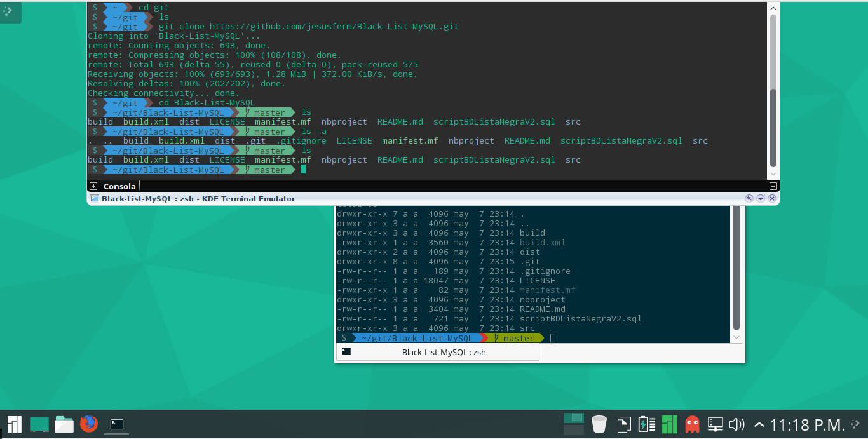This screenshot has width=868, height=439.
Task: Click the top terminal's scrollbar down arrow
Action: click(x=773, y=173)
